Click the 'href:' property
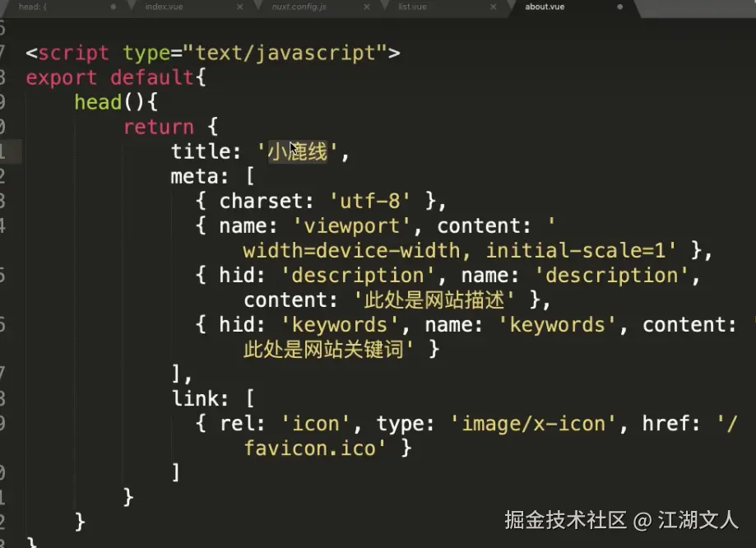This screenshot has height=548, width=756. pos(670,423)
